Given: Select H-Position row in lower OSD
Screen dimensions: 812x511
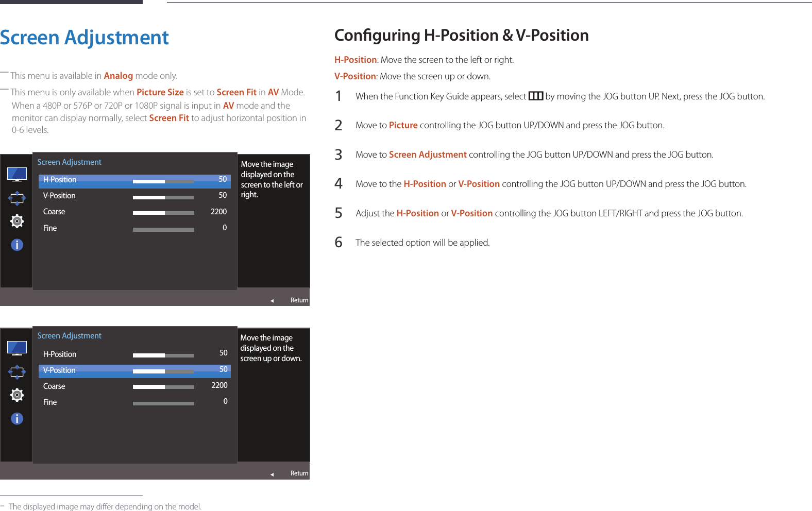Looking at the screenshot, I should [x=134, y=354].
